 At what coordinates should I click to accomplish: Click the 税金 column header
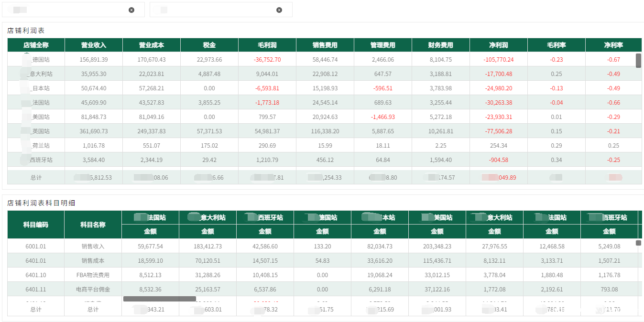tap(209, 45)
